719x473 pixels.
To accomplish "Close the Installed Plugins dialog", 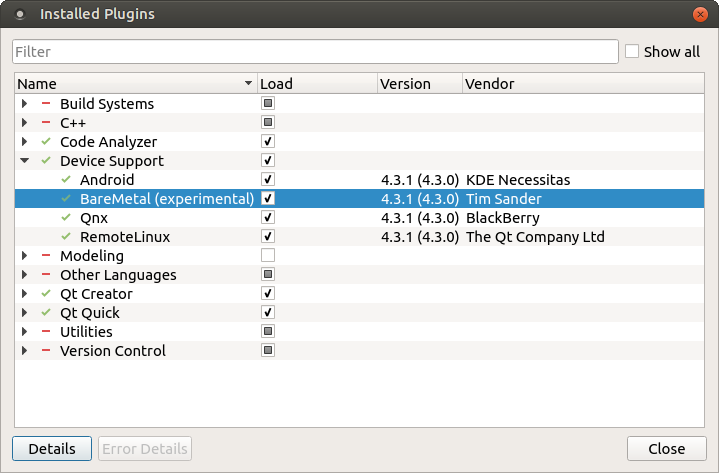I will click(x=666, y=449).
